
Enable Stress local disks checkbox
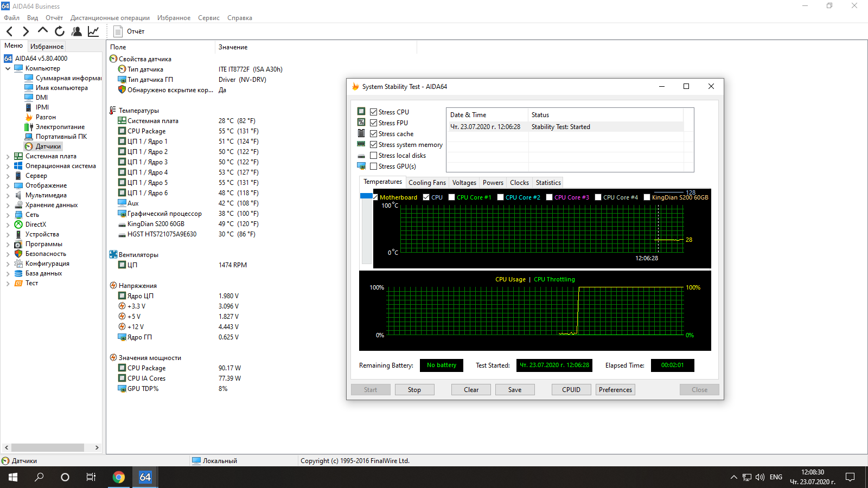(374, 156)
